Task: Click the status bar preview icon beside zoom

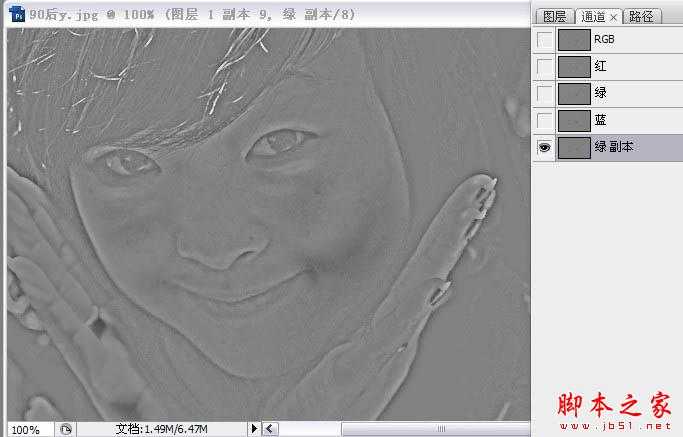Action: [x=66, y=429]
